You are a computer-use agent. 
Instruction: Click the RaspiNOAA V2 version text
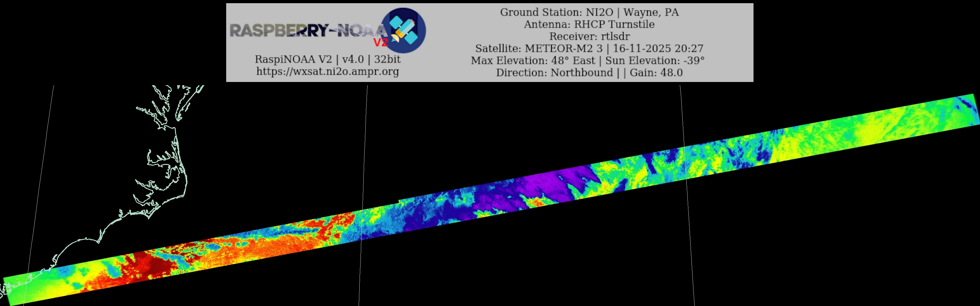coord(328,59)
